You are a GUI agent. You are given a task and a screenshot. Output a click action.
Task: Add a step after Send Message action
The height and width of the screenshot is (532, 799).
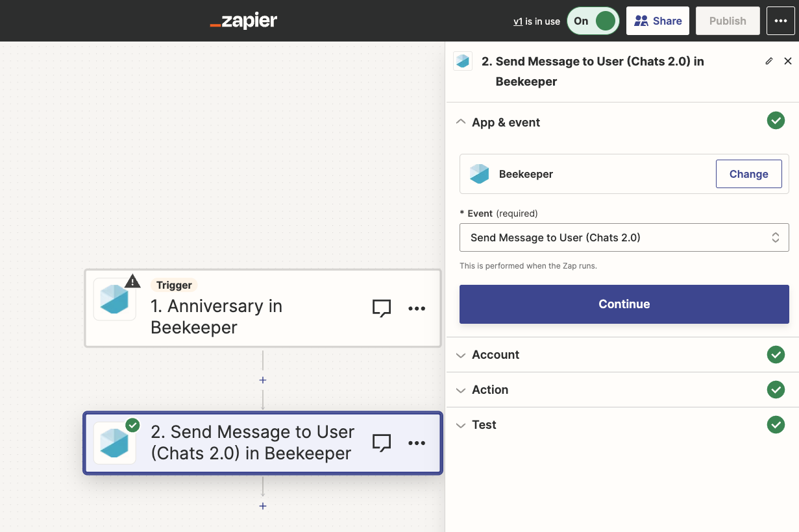[263, 506]
